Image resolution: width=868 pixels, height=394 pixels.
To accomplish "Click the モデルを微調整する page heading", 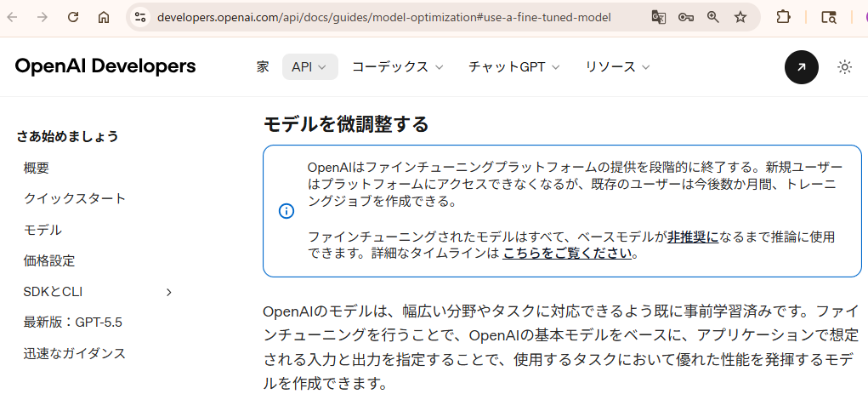I will tap(346, 124).
